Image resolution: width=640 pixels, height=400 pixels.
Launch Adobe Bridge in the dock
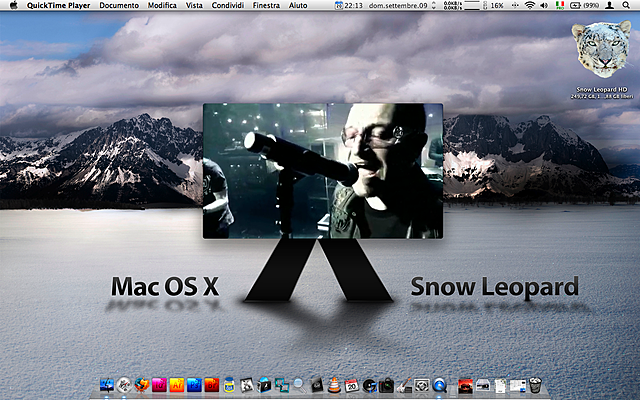(x=211, y=385)
